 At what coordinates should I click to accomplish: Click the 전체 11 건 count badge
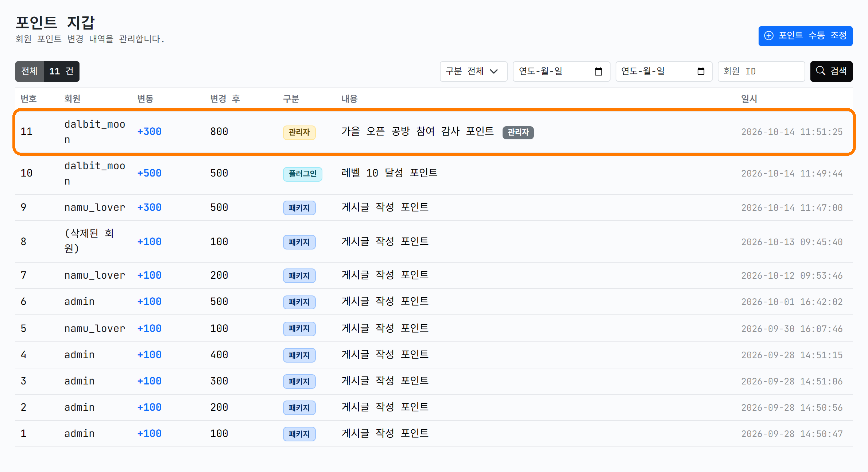pos(47,71)
